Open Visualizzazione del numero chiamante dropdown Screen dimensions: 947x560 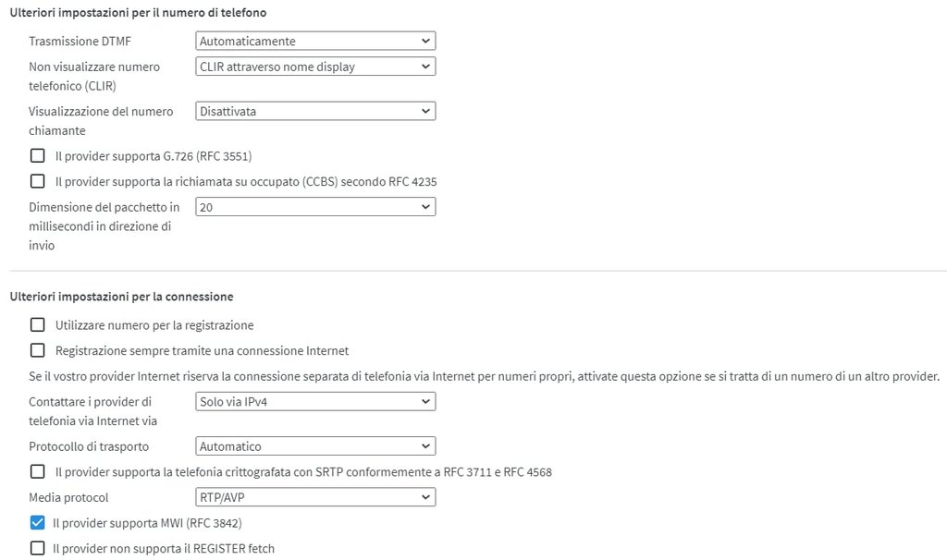(x=315, y=111)
